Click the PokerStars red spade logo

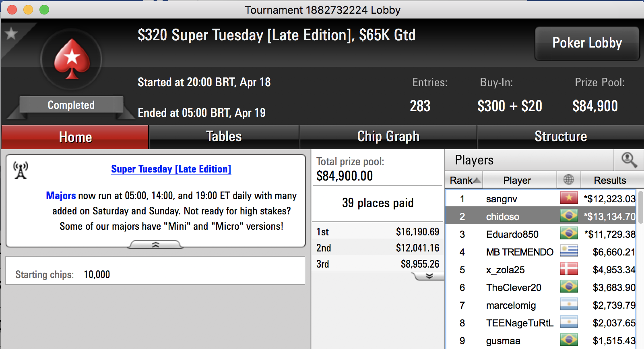pos(72,59)
